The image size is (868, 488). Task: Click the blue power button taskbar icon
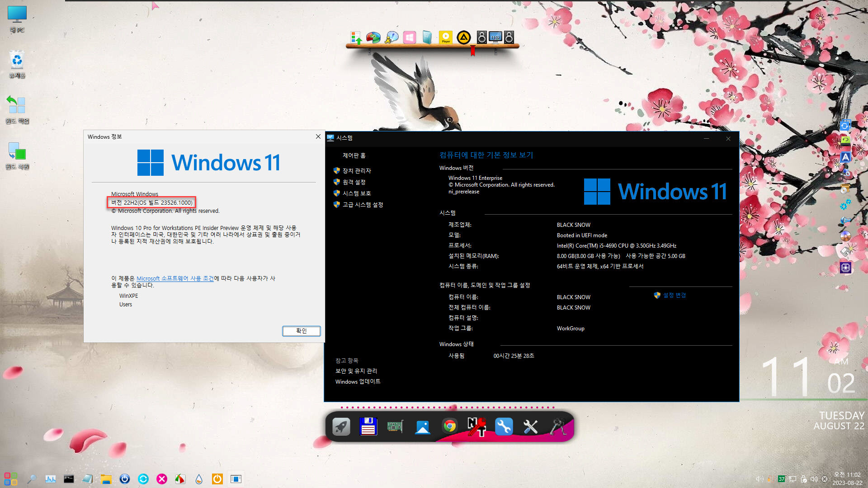[125, 479]
